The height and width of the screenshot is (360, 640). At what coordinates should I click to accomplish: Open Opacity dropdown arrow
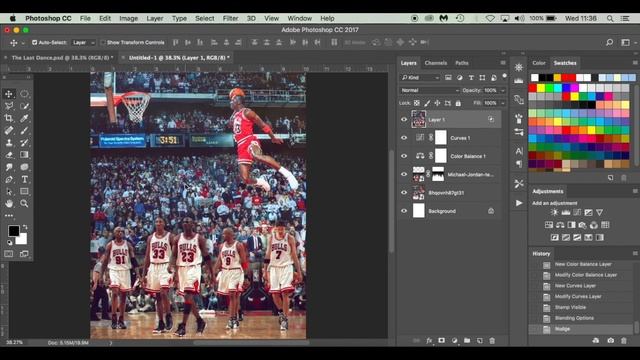coord(503,90)
